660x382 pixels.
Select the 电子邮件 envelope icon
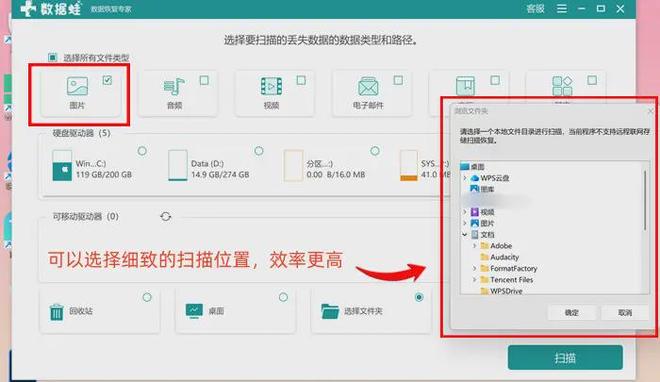(x=368, y=86)
